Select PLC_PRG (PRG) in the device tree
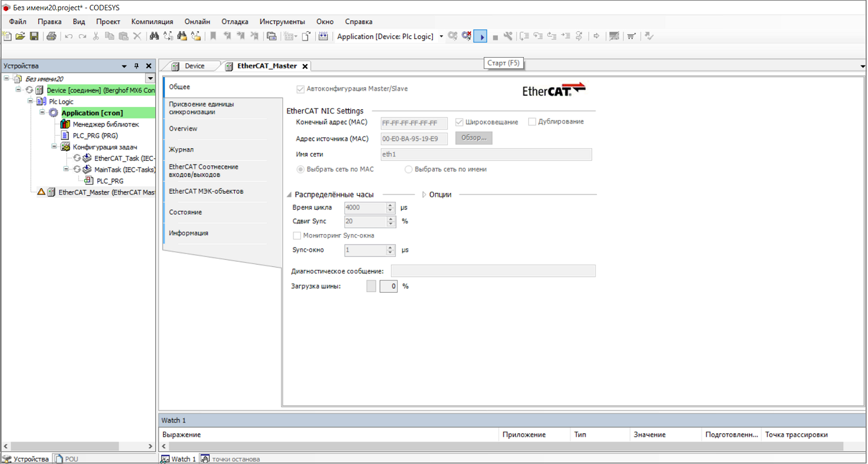The image size is (868, 464). [95, 136]
